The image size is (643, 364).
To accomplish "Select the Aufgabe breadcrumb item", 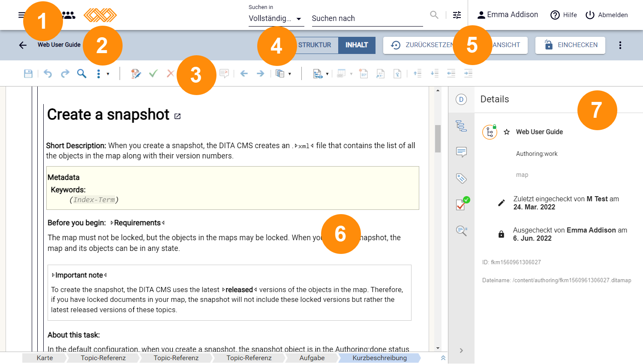I will coord(312,358).
